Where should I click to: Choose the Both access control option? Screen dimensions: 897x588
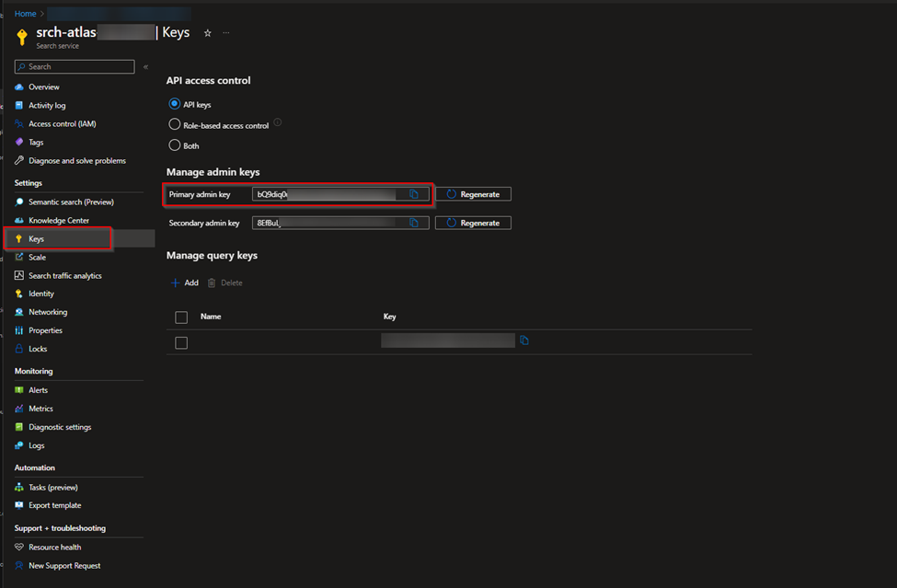(x=175, y=144)
